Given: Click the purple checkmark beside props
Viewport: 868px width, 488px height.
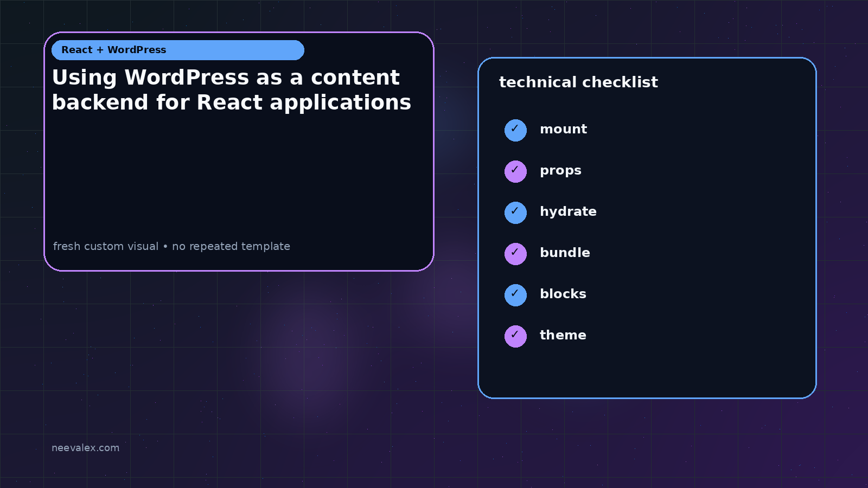Looking at the screenshot, I should click(x=515, y=171).
